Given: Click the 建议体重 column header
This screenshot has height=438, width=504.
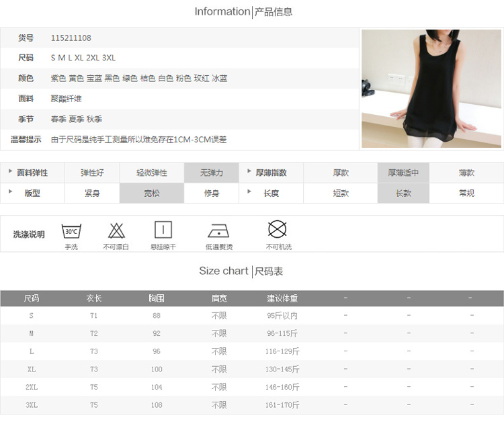Looking at the screenshot, I should click(x=282, y=298).
